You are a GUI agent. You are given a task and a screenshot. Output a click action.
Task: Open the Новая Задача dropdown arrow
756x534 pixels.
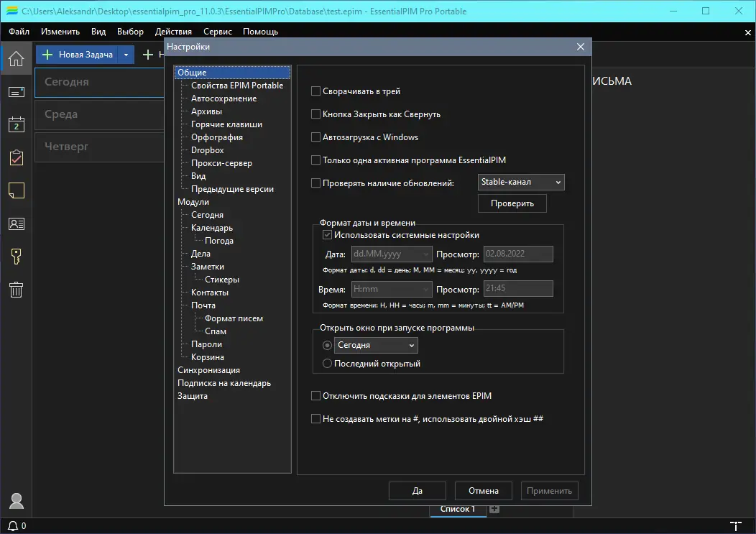click(x=126, y=55)
